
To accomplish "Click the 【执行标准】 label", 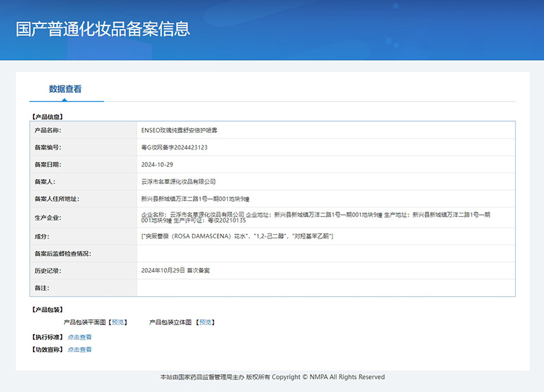I will coord(48,337).
